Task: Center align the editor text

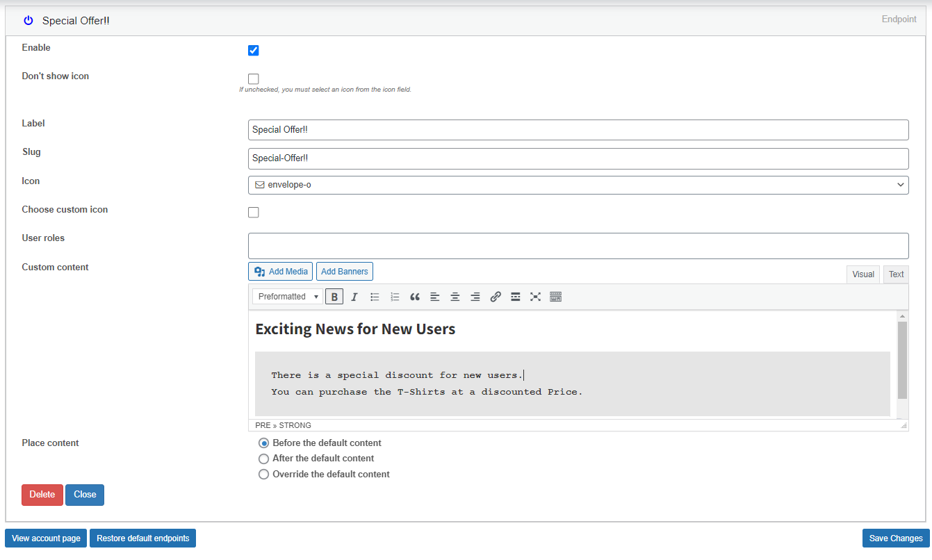Action: pyautogui.click(x=455, y=296)
